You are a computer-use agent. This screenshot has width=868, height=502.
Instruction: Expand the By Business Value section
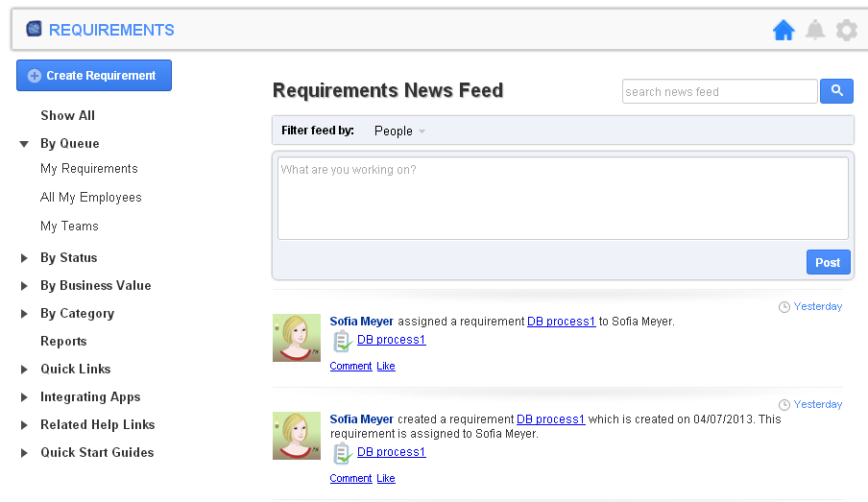pyautogui.click(x=24, y=286)
